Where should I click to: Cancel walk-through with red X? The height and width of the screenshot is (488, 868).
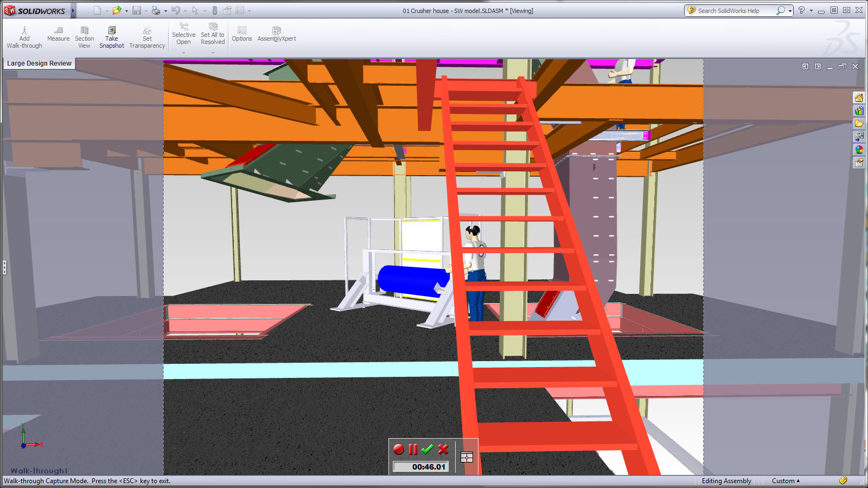coord(443,449)
